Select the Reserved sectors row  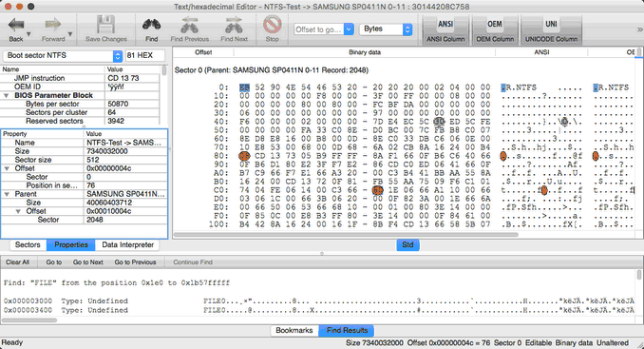coord(81,122)
